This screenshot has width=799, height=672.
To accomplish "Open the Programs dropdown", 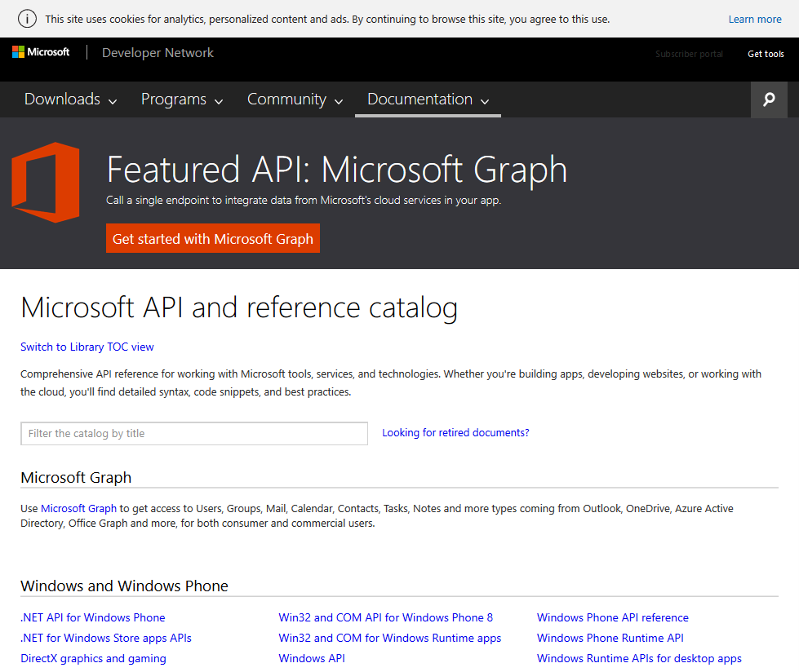I will pos(182,99).
